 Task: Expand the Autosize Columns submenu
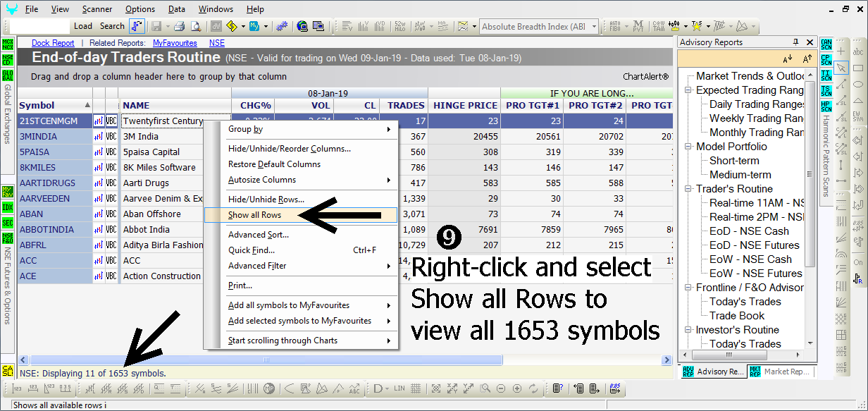[x=301, y=180]
